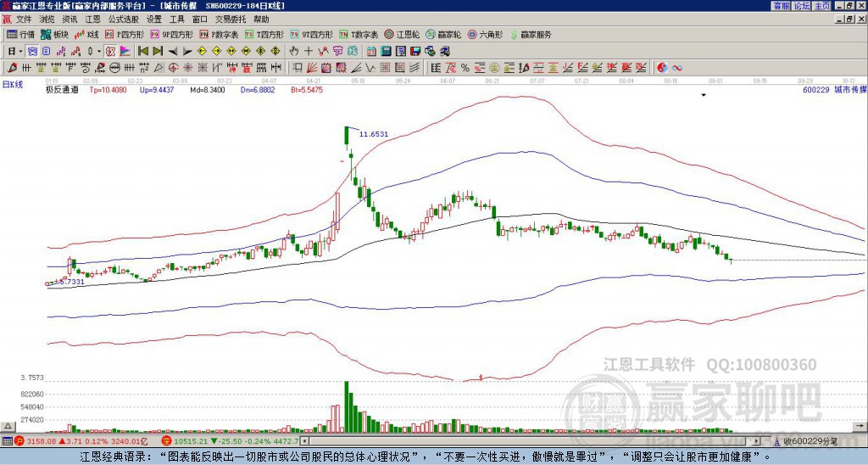
Task: Select the hand pan tool
Action: point(294,52)
